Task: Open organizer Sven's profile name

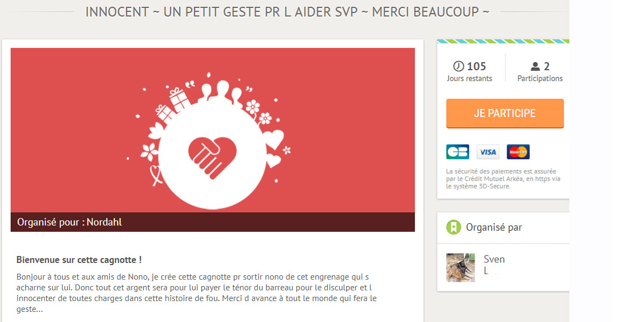Action: [x=494, y=265]
